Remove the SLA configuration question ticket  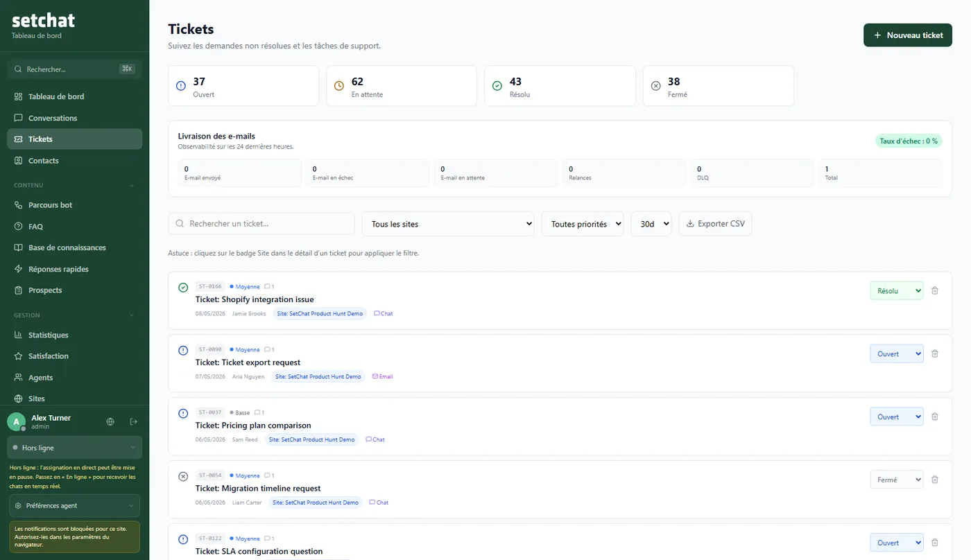934,543
